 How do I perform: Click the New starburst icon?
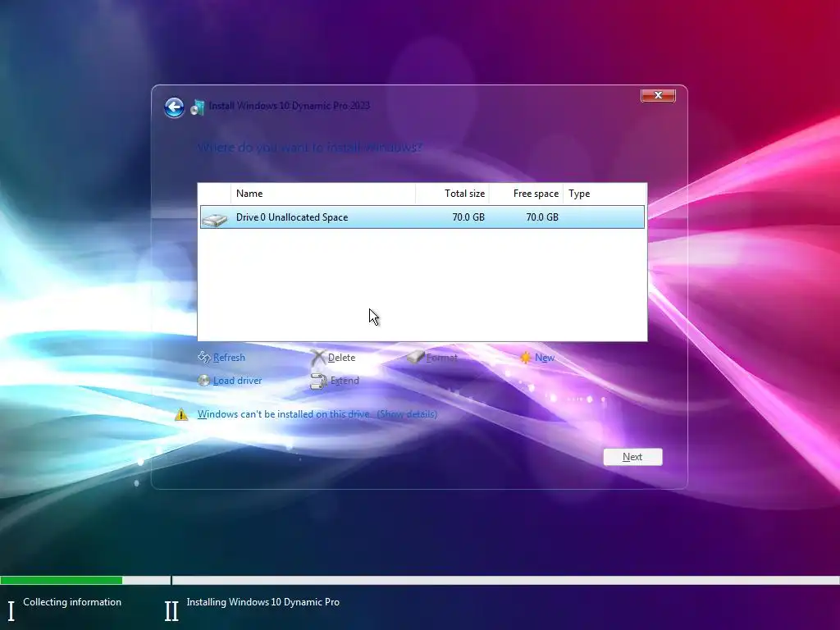(526, 358)
